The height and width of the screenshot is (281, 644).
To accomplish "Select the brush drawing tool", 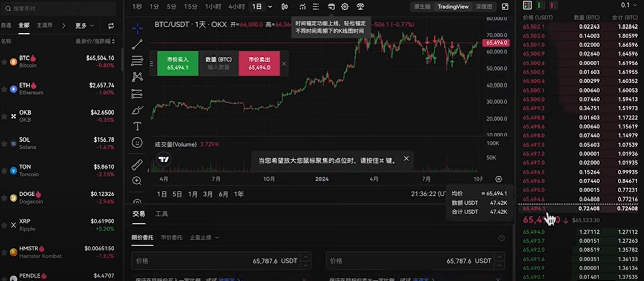I will point(137,110).
